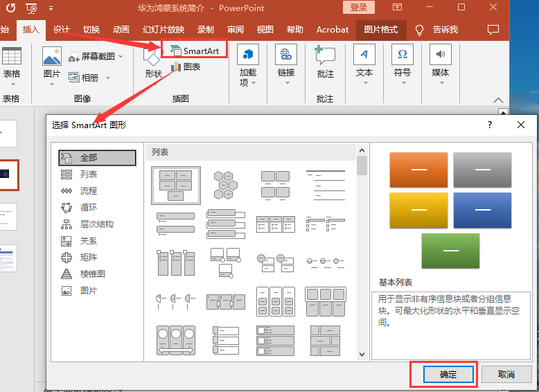
Task: Click the SmartArt button in ribbon
Action: (x=194, y=51)
